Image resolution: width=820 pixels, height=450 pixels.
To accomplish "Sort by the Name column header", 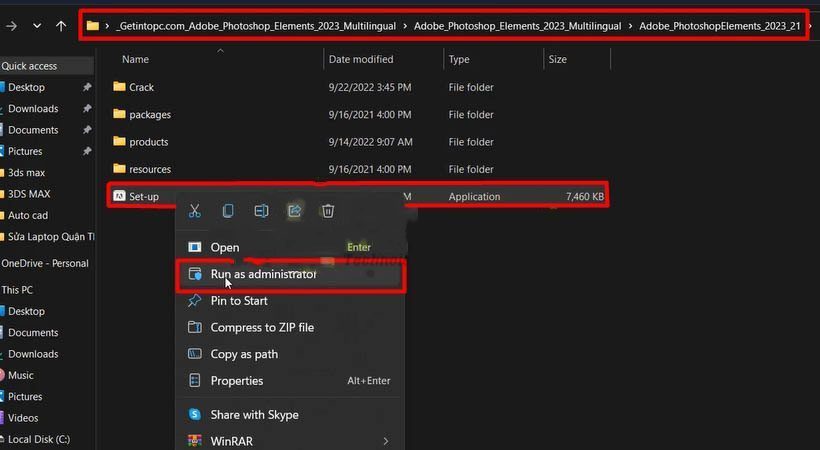I will click(x=135, y=59).
